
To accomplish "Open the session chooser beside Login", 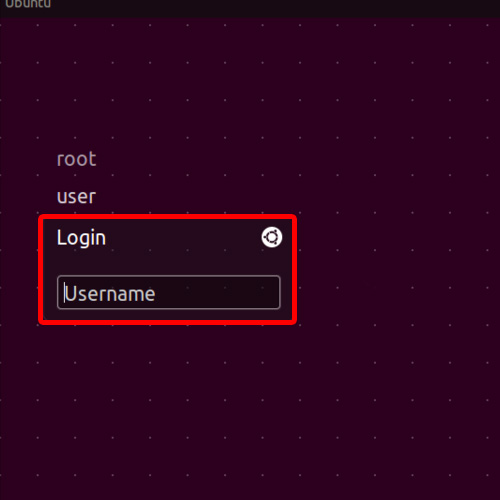I will [x=272, y=237].
